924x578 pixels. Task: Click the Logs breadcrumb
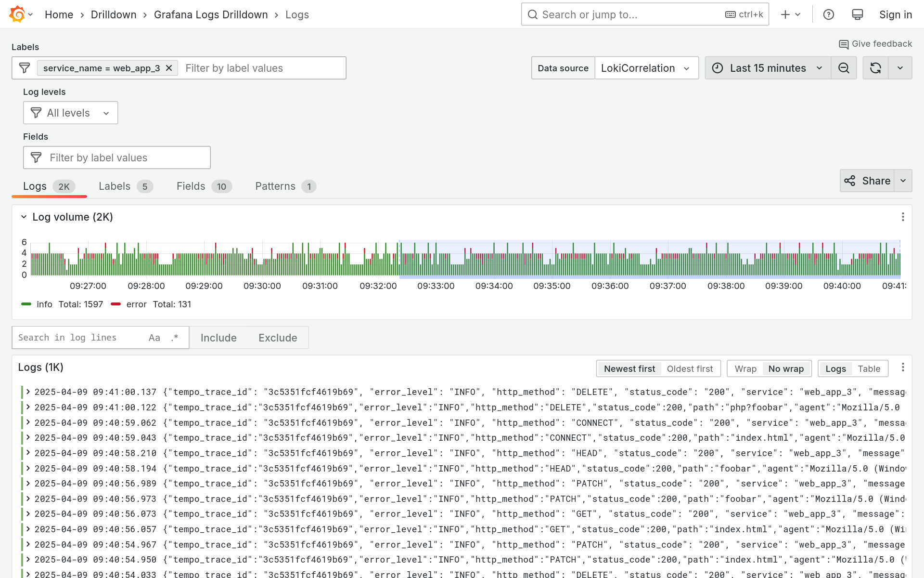coord(297,14)
